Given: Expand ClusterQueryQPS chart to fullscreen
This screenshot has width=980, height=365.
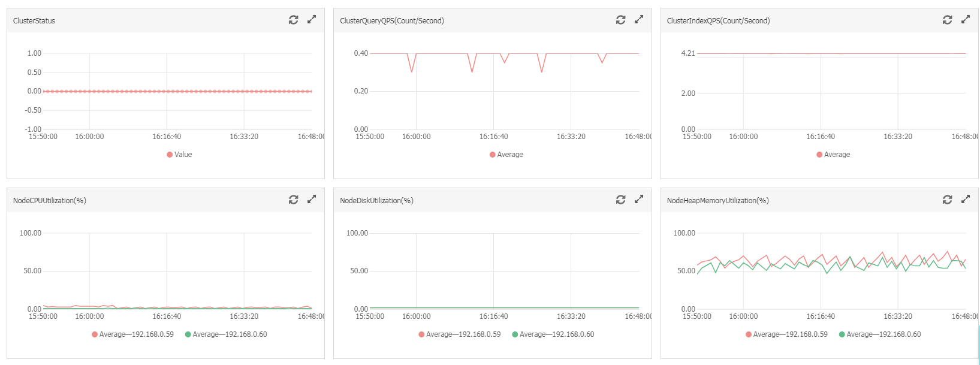Looking at the screenshot, I should (x=639, y=19).
